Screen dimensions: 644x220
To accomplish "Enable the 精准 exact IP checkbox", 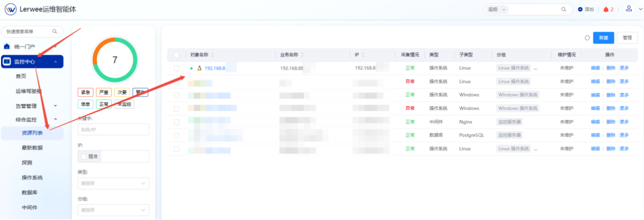I will [x=84, y=157].
